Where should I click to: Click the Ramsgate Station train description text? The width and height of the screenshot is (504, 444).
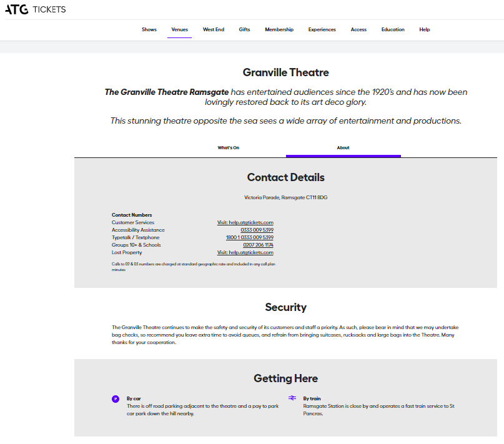pos(378,410)
